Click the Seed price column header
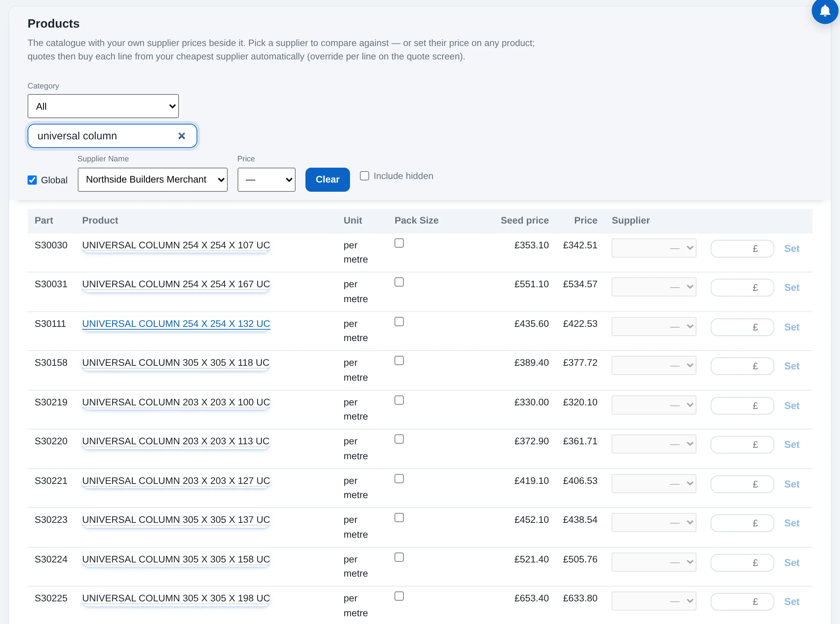 click(x=524, y=221)
